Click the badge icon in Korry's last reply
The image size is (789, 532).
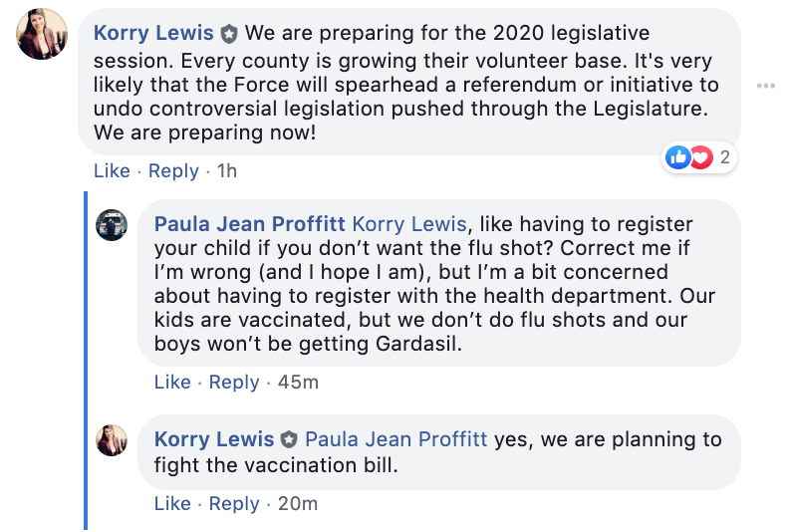289,440
